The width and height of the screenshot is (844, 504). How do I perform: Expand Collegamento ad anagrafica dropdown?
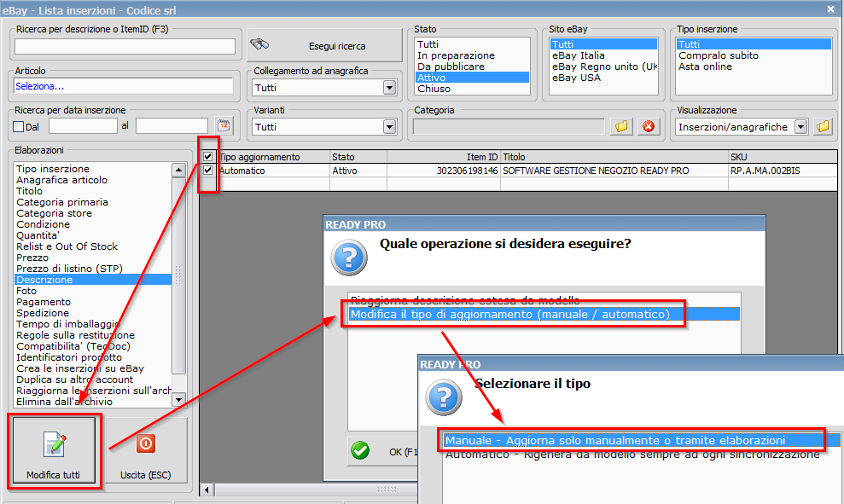coord(390,87)
